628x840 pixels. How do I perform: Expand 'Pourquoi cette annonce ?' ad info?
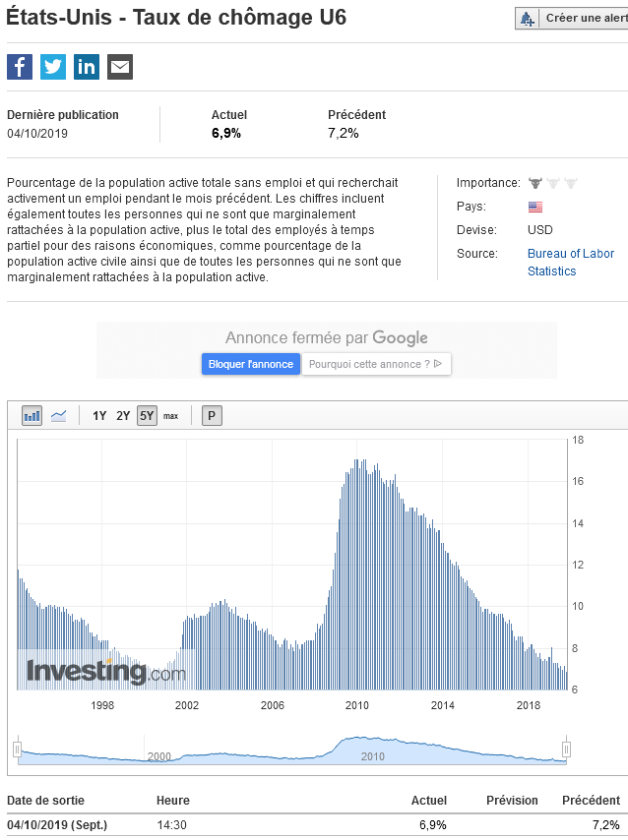tap(375, 364)
